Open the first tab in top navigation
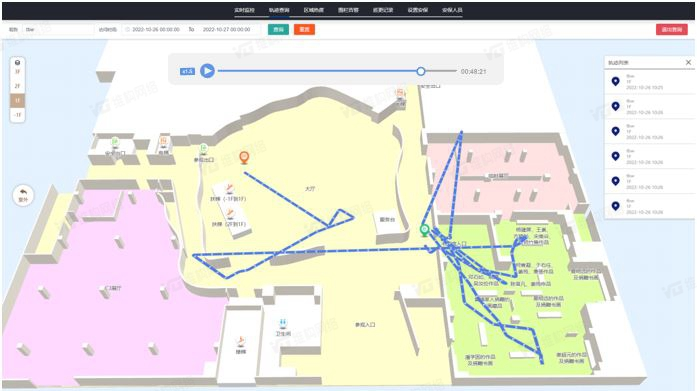Image resolution: width=697 pixels, height=391 pixels. [x=244, y=10]
